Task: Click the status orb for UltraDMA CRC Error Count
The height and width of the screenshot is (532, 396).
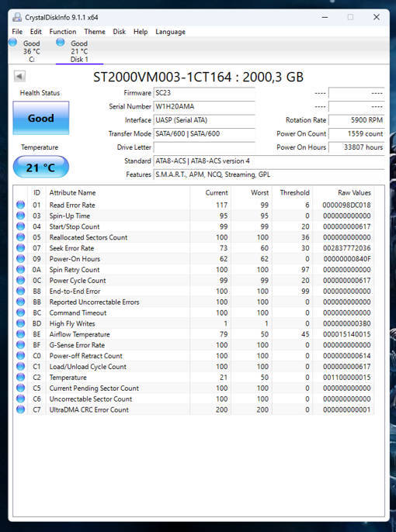Action: point(21,409)
